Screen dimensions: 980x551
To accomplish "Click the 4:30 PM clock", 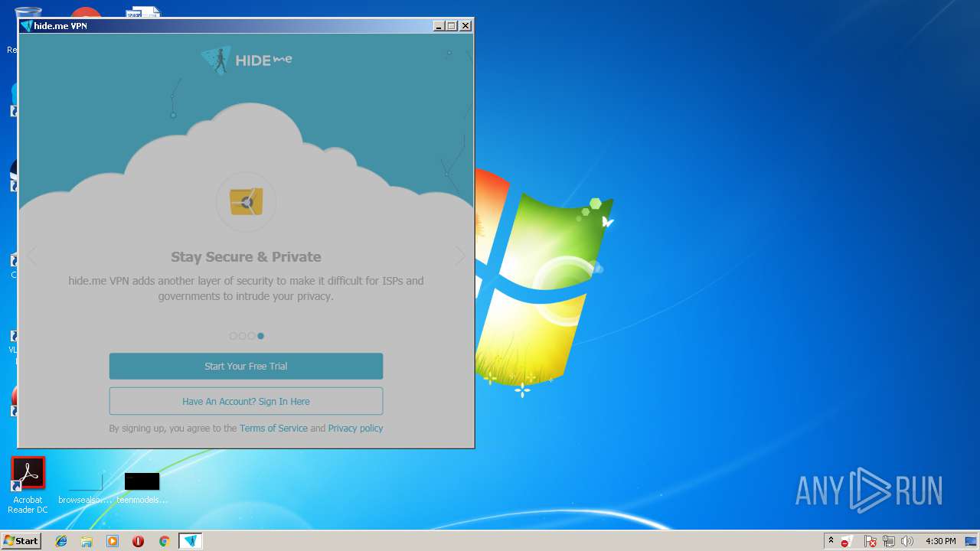I will (x=940, y=541).
